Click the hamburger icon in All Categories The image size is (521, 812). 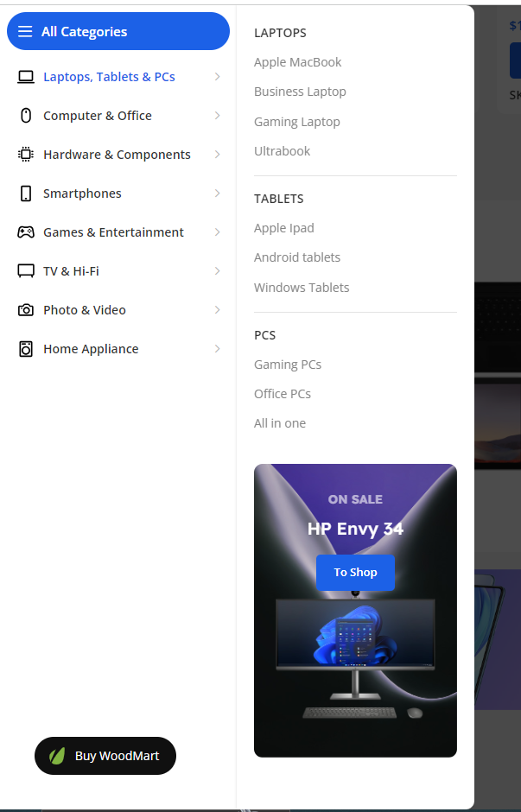(x=25, y=32)
